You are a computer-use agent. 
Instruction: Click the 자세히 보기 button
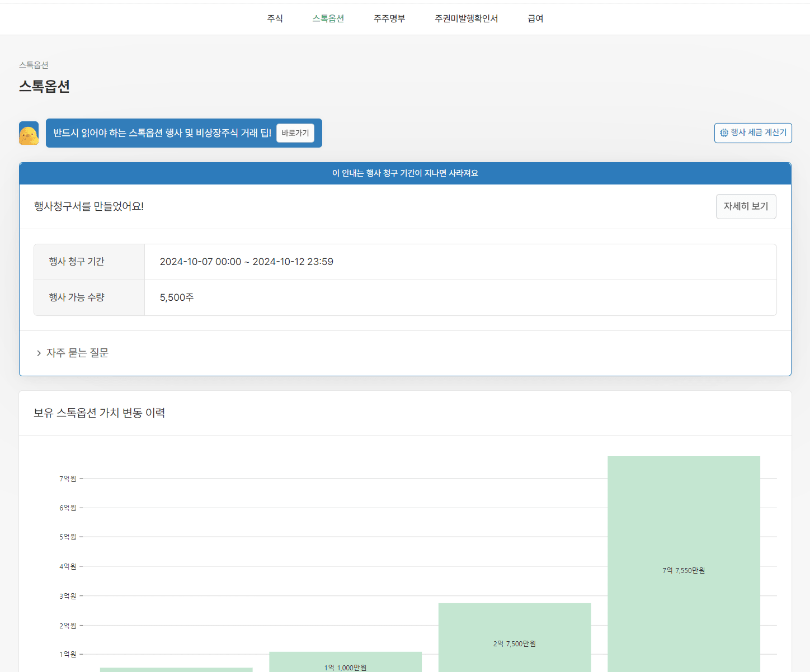click(x=746, y=206)
